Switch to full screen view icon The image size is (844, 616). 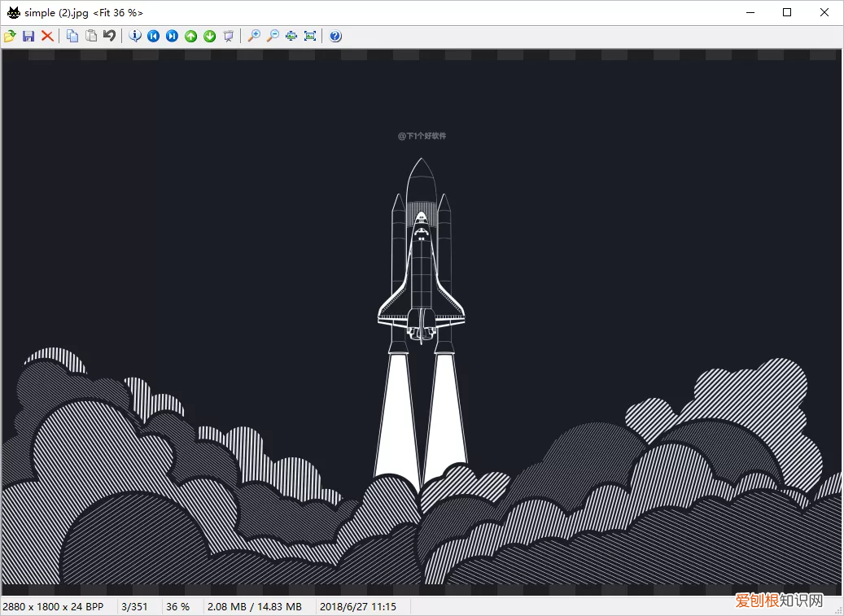click(310, 36)
